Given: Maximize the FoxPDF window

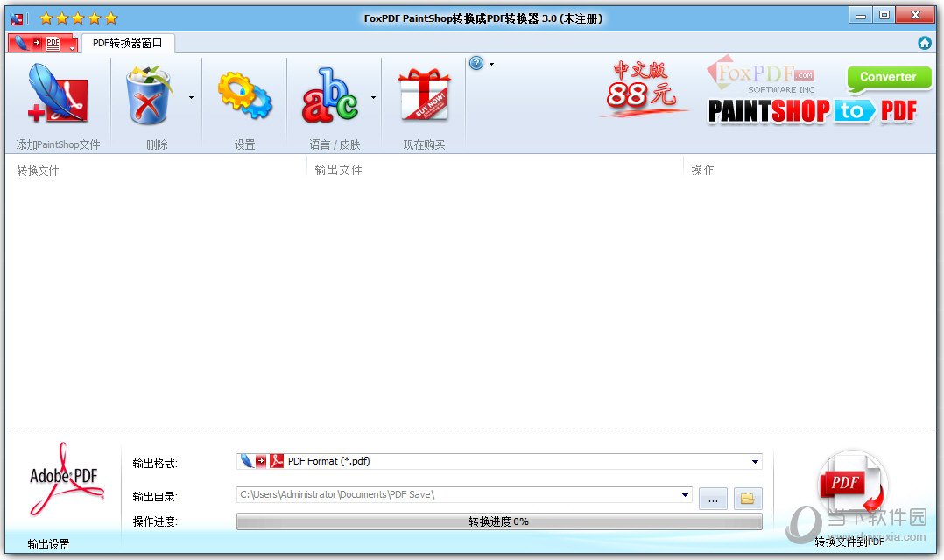Looking at the screenshot, I should (884, 15).
